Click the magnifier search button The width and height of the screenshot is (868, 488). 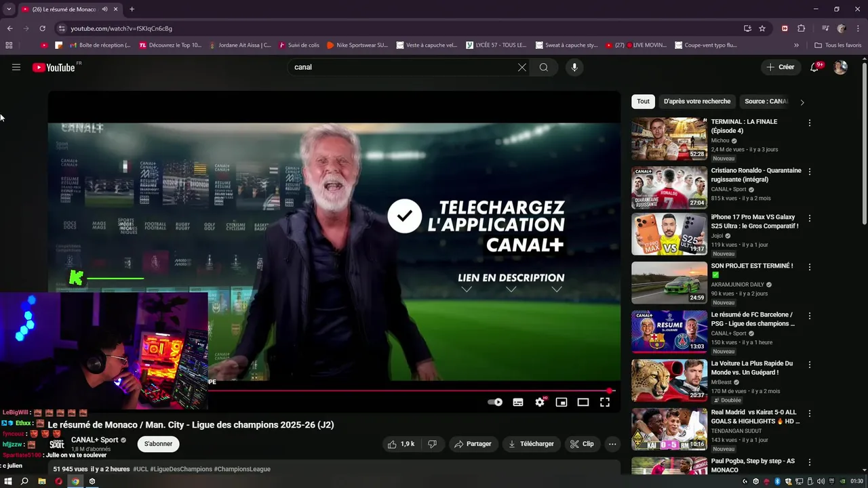click(544, 67)
